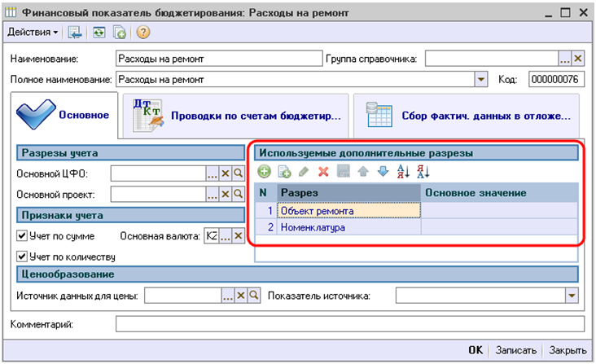Move the row down with blue arrow
This screenshot has height=364, width=596.
(382, 172)
